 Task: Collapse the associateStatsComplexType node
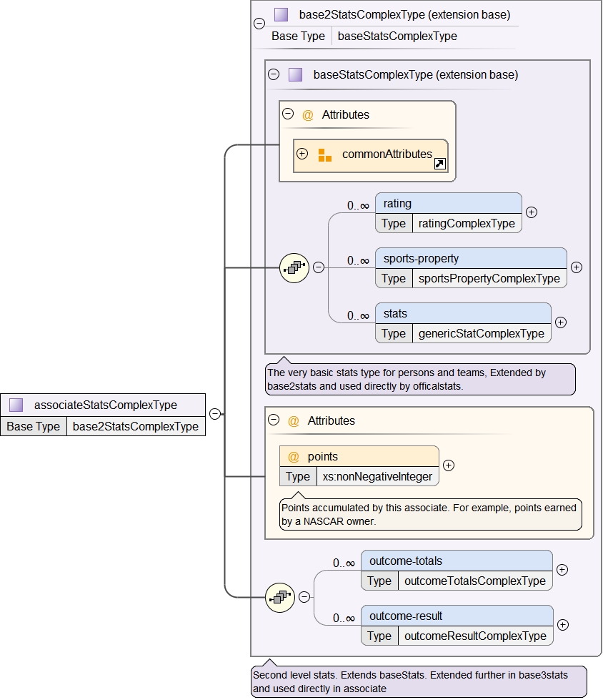(214, 413)
